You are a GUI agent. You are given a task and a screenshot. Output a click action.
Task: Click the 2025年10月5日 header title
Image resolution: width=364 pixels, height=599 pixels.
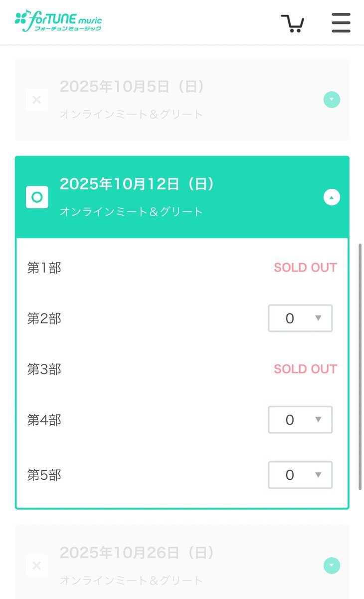(x=132, y=86)
